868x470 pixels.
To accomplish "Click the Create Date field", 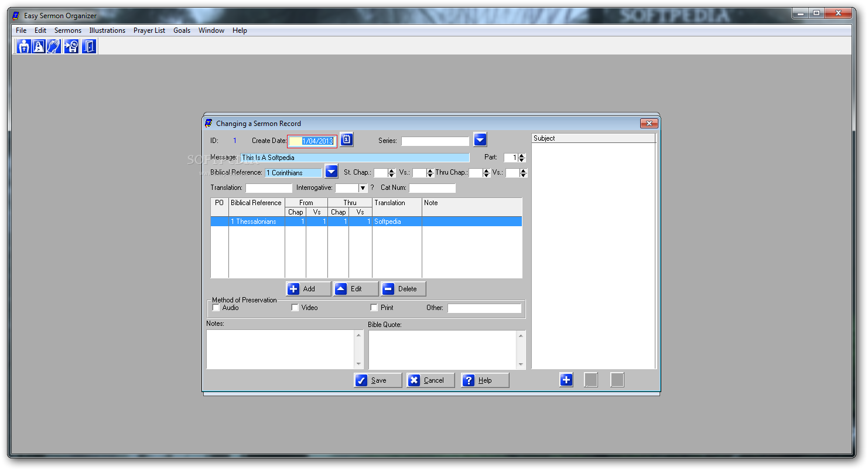I will point(312,141).
